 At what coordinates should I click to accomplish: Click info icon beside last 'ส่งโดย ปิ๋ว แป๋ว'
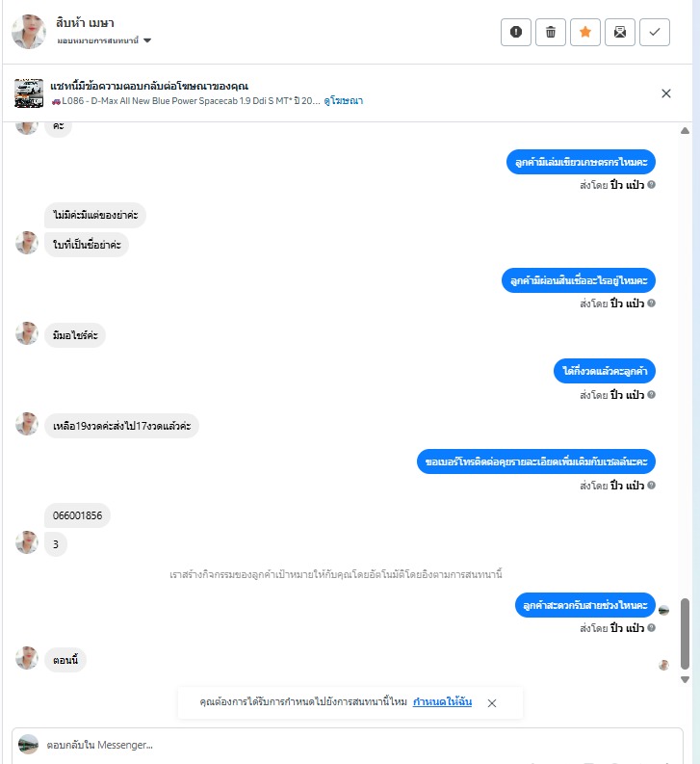(x=651, y=627)
